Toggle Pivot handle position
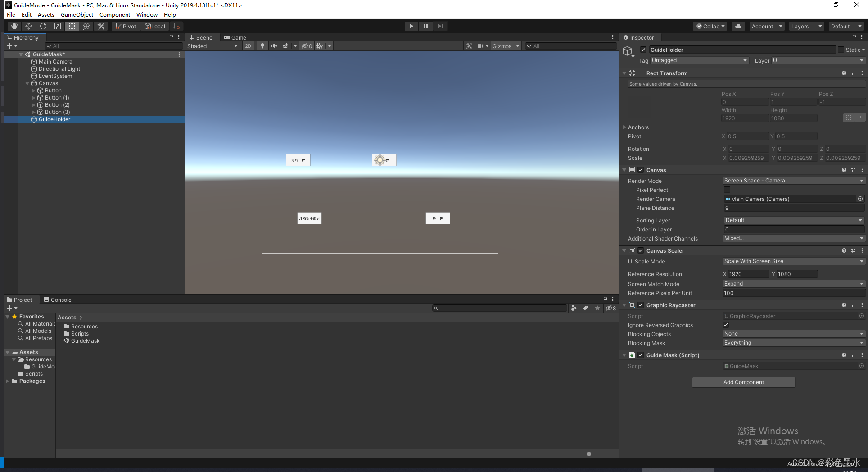868x472 pixels. [126, 26]
